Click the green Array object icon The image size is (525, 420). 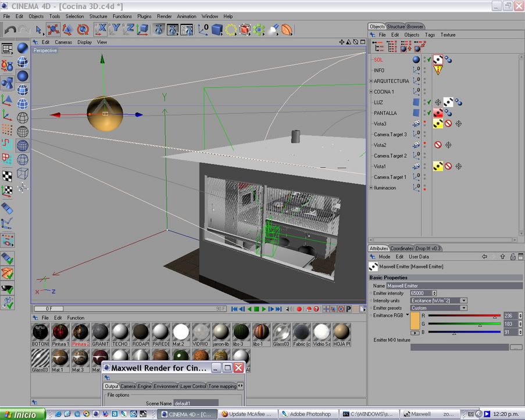pos(259,30)
